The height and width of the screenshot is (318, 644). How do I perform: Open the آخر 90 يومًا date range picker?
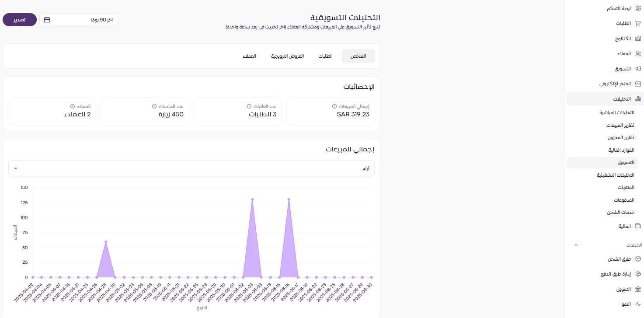click(79, 20)
